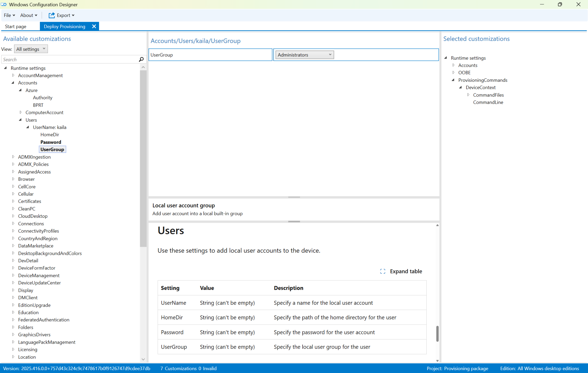The image size is (588, 373).
Task: Expand the AssignedAccess node
Action: coord(13,172)
